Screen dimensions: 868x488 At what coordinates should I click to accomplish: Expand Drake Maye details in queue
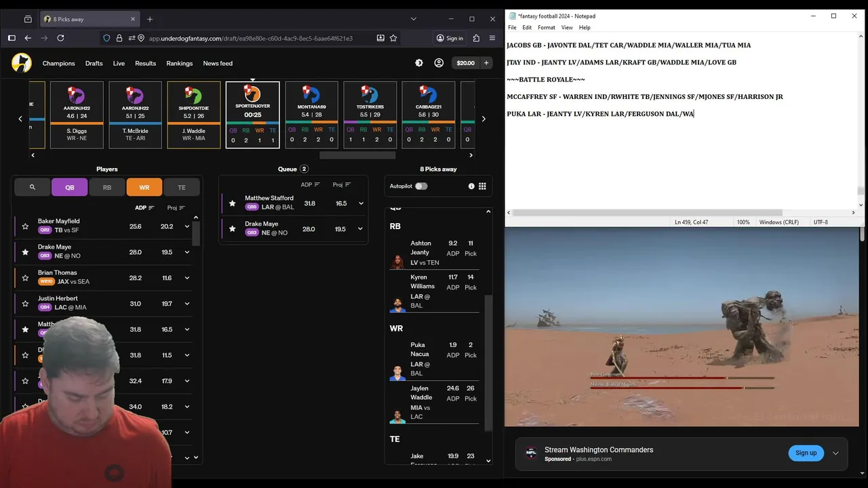click(x=361, y=229)
